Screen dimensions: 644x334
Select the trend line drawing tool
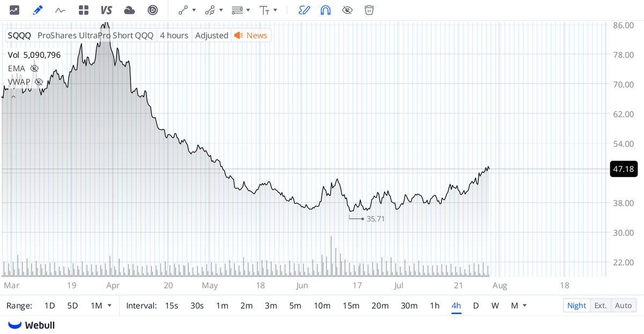[x=184, y=10]
